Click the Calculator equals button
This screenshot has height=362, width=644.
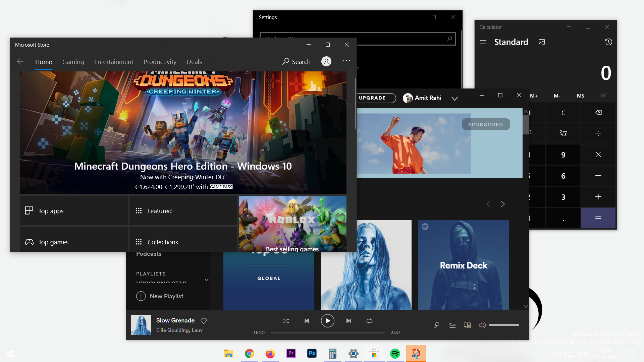598,218
